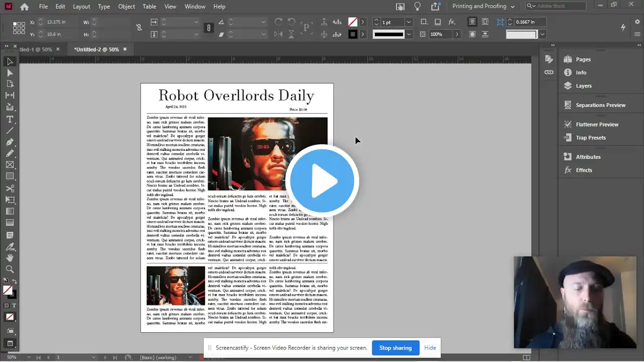Select the reference point locator grid

click(19, 28)
